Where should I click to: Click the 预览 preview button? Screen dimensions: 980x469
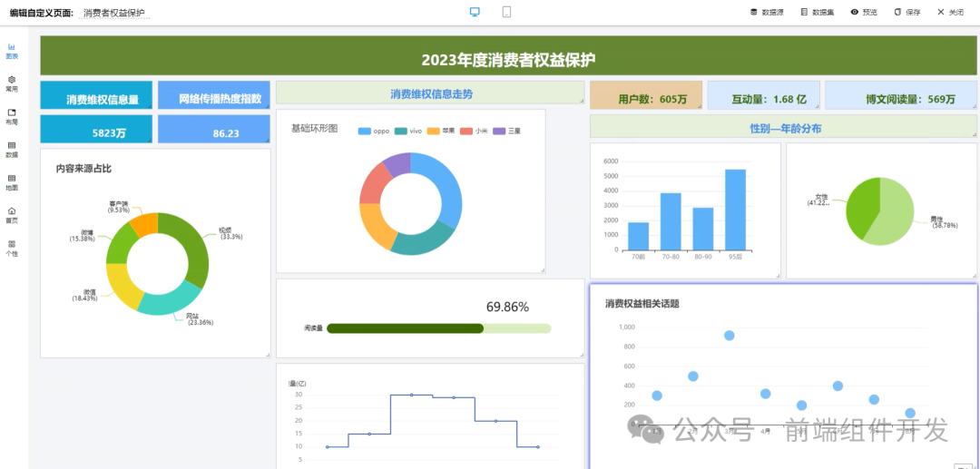pyautogui.click(x=864, y=12)
